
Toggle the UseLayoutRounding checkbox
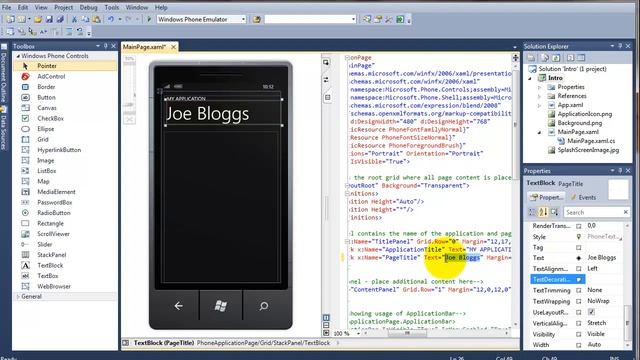pos(591,312)
